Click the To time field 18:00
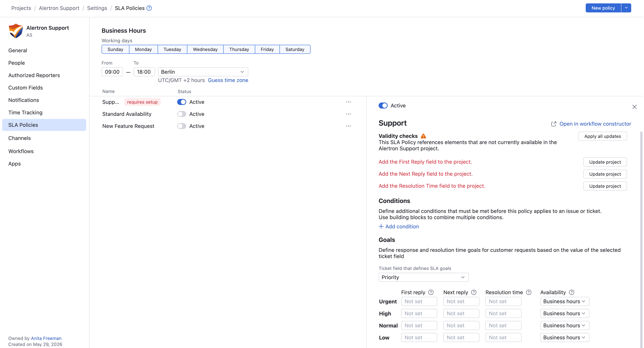This screenshot has width=644, height=348. click(144, 72)
